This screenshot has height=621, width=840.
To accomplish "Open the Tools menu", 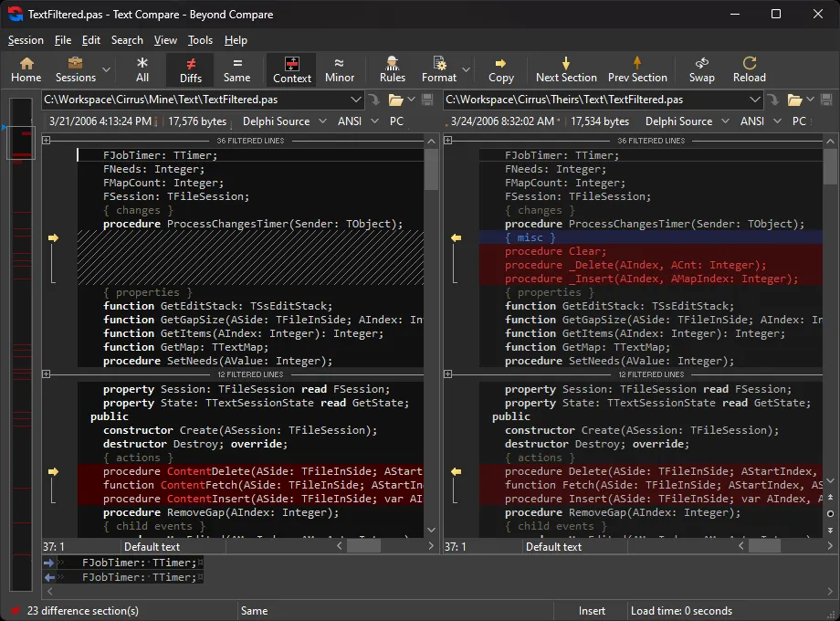I will click(200, 40).
